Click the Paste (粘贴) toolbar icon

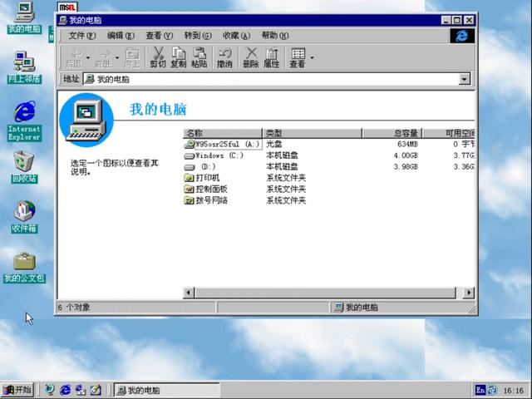(199, 57)
